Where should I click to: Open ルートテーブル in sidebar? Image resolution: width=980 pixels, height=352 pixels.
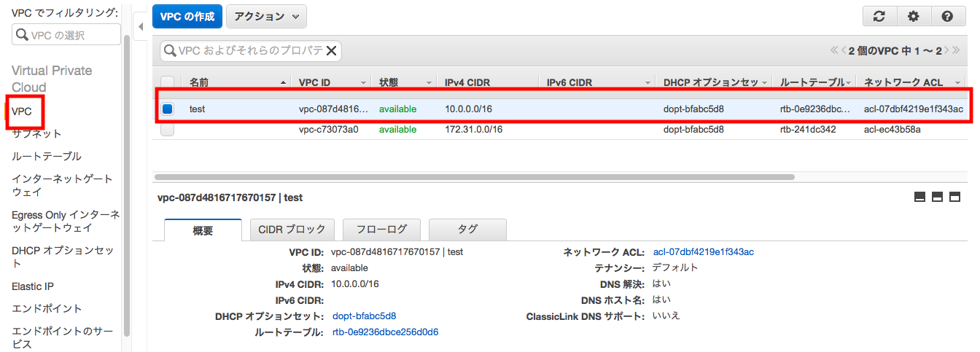[47, 157]
